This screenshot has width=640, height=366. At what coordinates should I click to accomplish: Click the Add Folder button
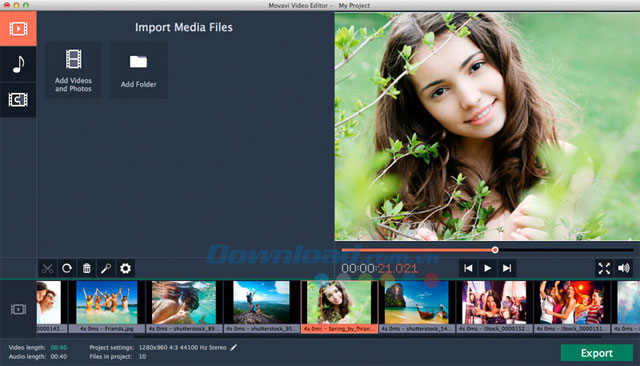coord(138,70)
